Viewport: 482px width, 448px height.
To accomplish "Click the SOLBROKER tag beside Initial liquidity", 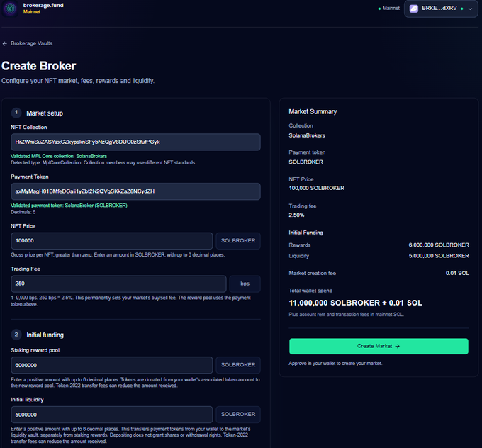I will (x=238, y=415).
